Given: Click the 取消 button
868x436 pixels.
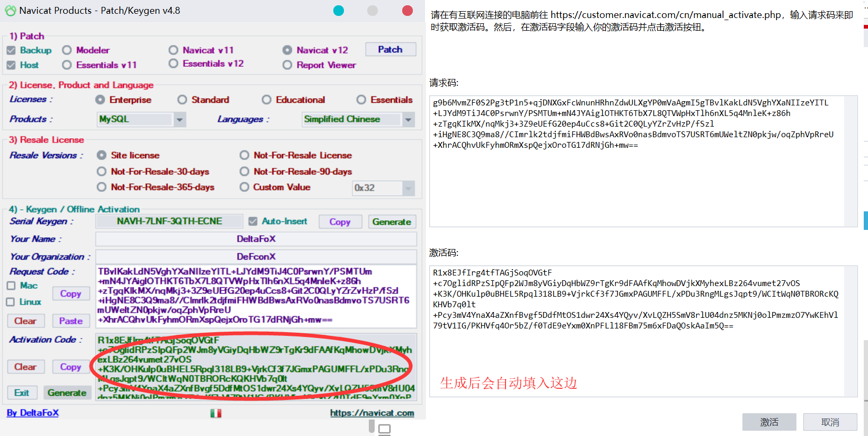Looking at the screenshot, I should [830, 422].
